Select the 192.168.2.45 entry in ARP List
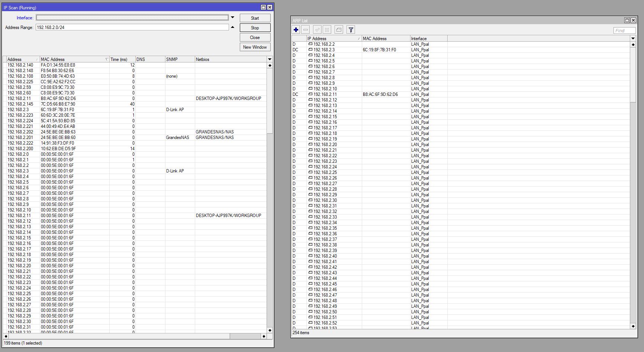Image resolution: width=644 pixels, height=352 pixels. [x=461, y=284]
